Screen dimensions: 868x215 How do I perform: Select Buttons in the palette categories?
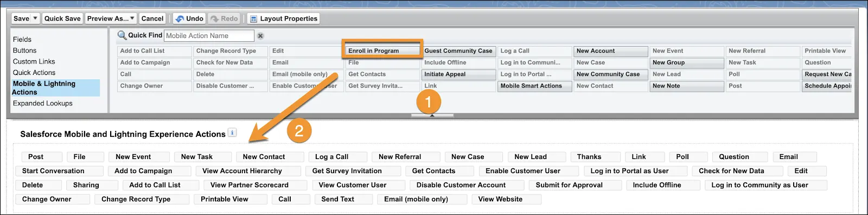25,50
